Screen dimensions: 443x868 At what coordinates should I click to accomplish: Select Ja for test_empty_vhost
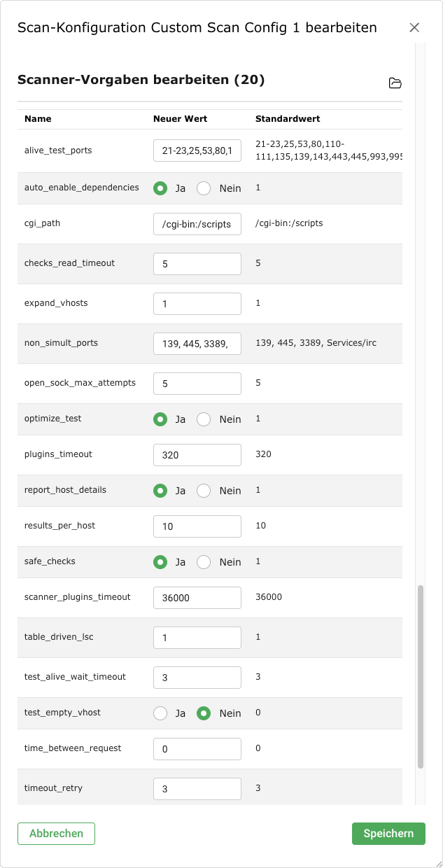(160, 713)
